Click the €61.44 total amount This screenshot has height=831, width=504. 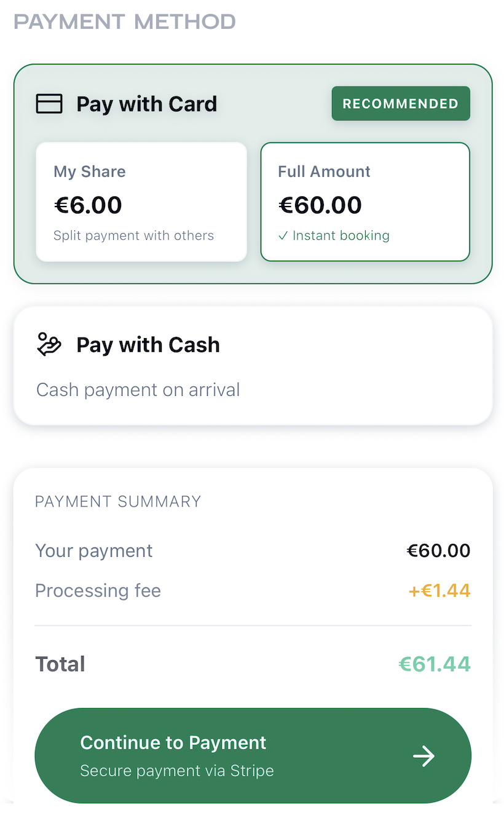point(435,664)
